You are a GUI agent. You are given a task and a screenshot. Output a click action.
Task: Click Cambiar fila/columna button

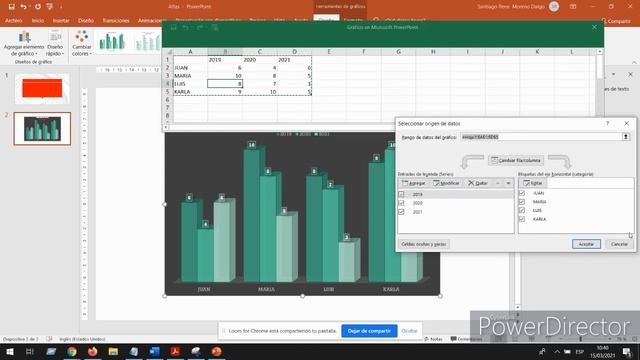click(x=516, y=160)
